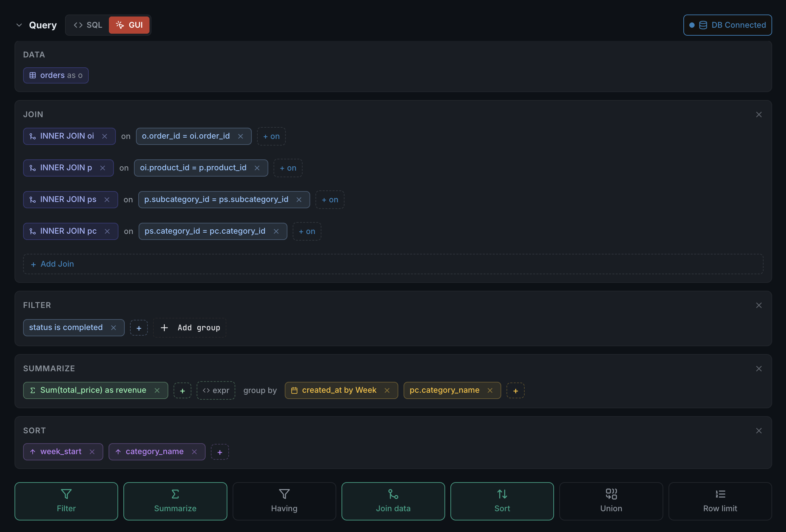Add an on condition to INNER JOIN p

click(x=288, y=168)
